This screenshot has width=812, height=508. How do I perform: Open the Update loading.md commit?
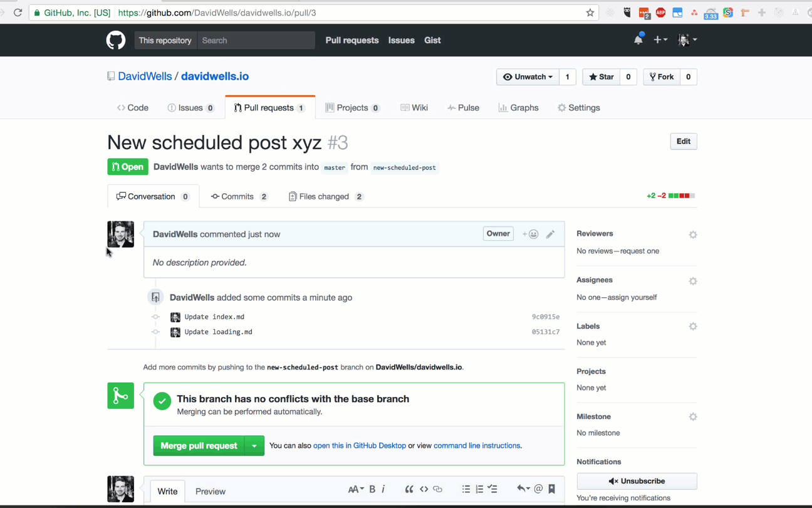tap(218, 332)
